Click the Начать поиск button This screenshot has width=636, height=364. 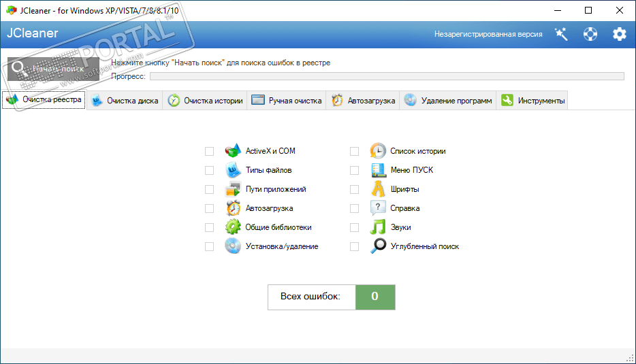[54, 69]
